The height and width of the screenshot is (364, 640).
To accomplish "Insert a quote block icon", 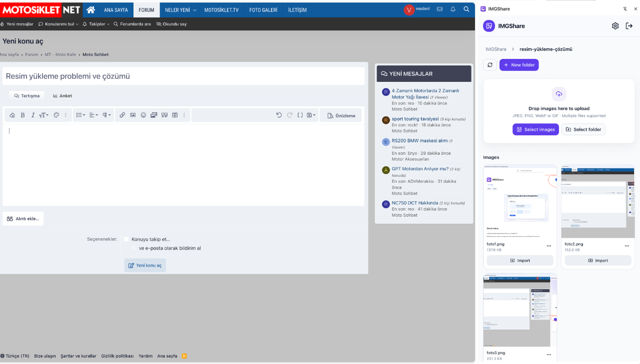I will 164,115.
